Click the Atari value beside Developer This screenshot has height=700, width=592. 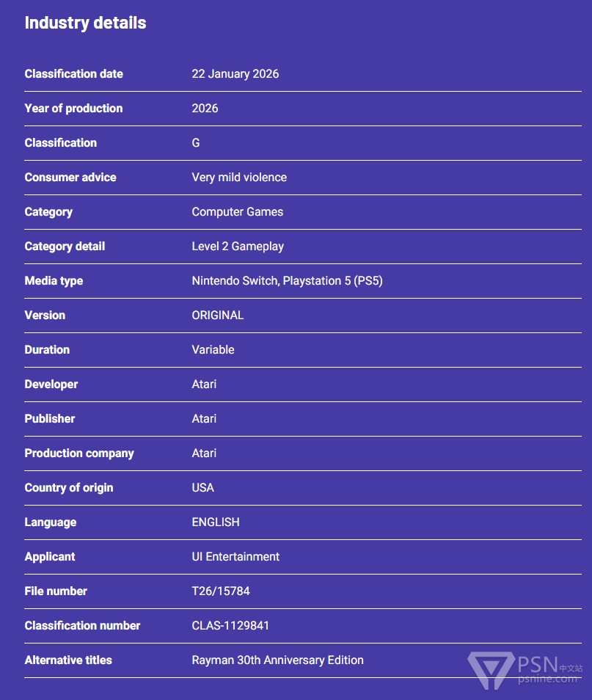click(x=204, y=384)
